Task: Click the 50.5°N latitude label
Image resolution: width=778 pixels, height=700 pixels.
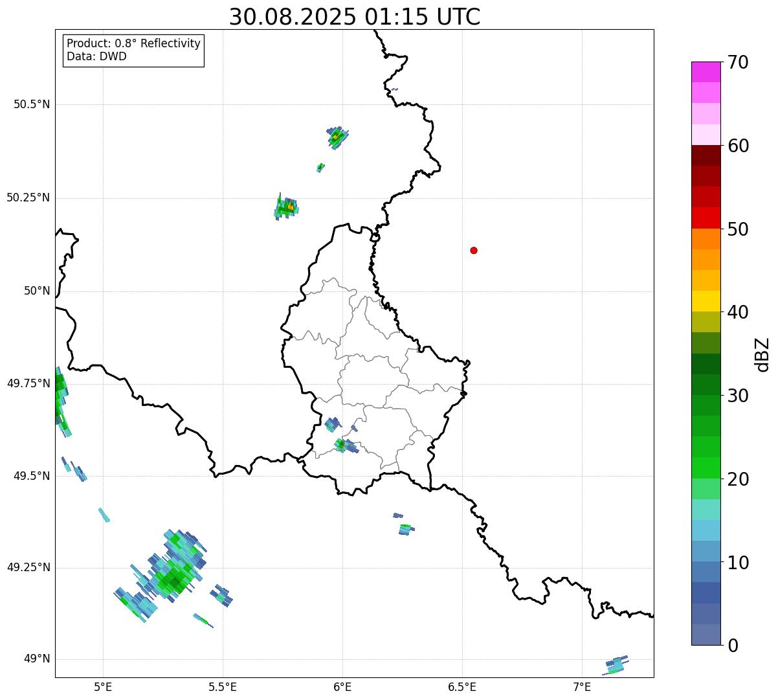Action: coord(33,104)
